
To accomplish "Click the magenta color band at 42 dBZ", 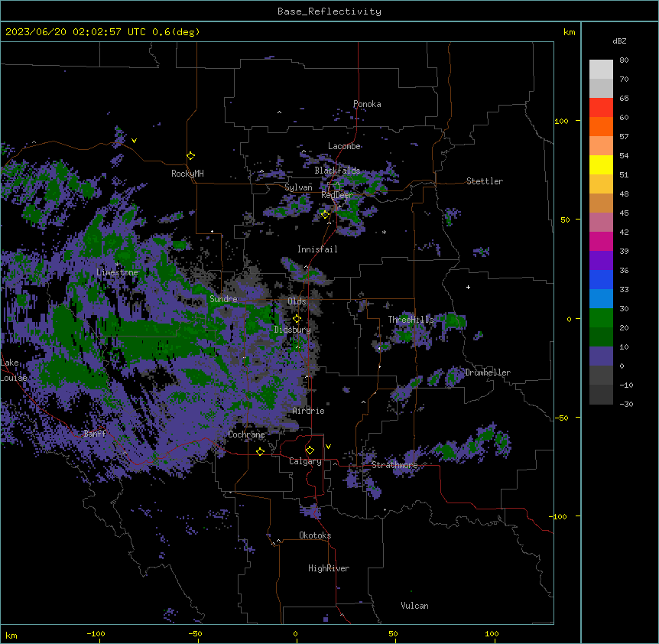I will [601, 241].
